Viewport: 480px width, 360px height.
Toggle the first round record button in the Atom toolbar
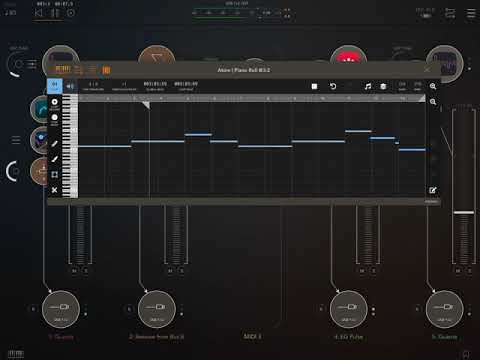[x=55, y=103]
